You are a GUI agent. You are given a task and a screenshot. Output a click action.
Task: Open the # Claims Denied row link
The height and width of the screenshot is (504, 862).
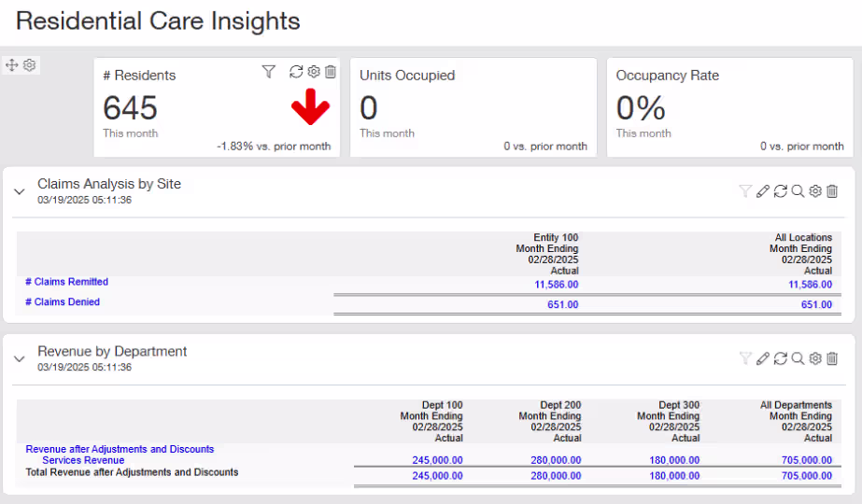[63, 302]
